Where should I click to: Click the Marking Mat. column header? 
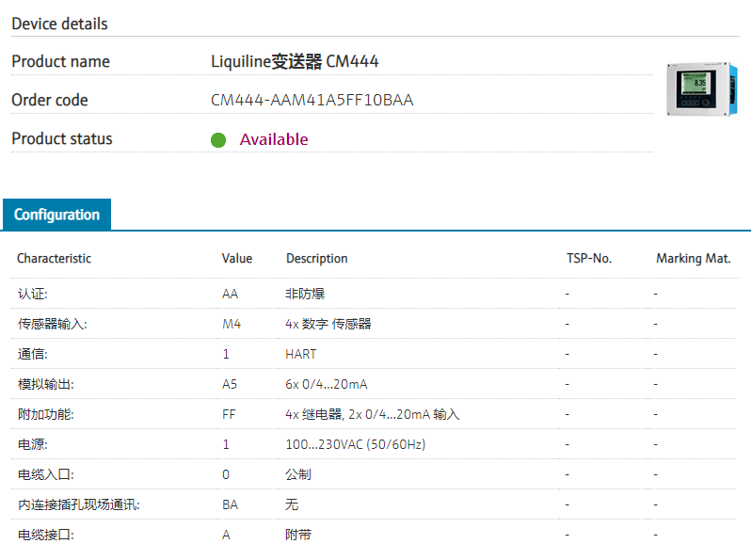693,259
